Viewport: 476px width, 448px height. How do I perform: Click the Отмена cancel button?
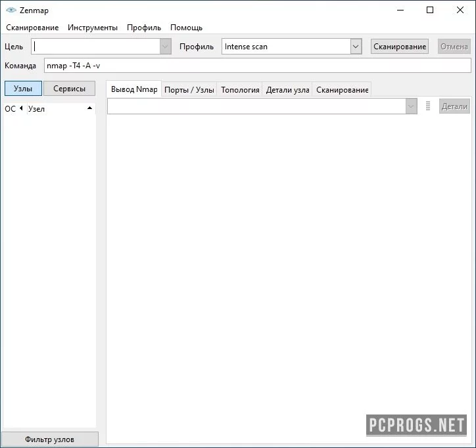click(454, 47)
